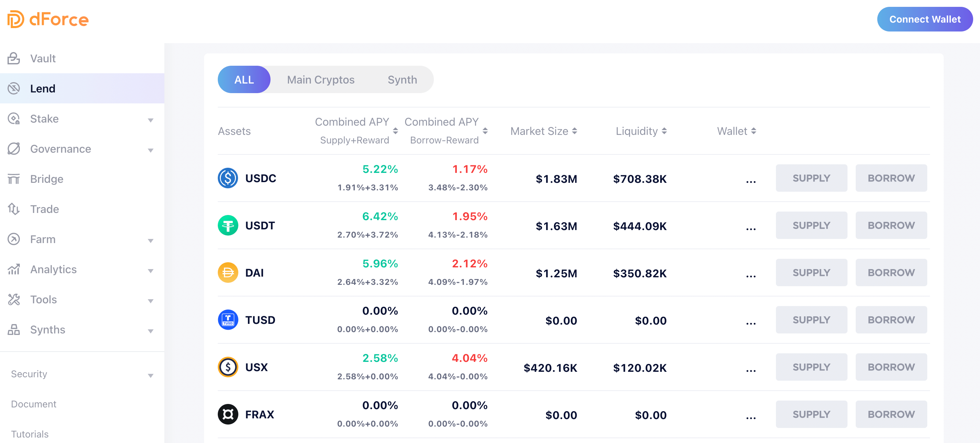The height and width of the screenshot is (443, 980).
Task: Click USDC market size $1.83M
Action: click(556, 179)
